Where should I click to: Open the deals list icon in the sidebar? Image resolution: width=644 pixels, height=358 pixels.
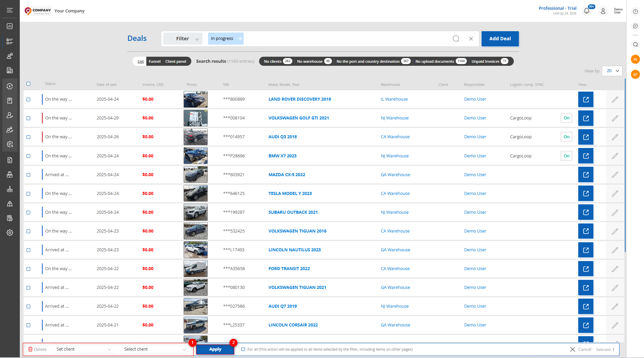10,41
